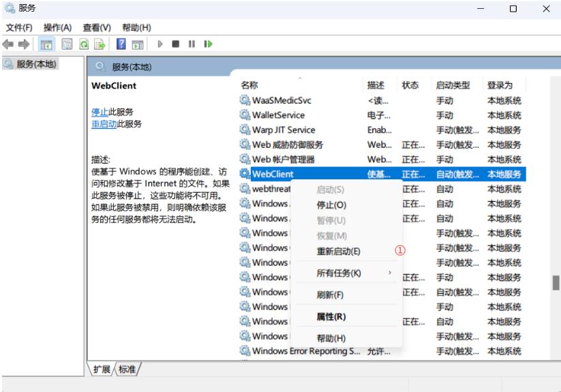The width and height of the screenshot is (561, 392).
Task: Open the 查看(V) menu
Action: point(96,27)
